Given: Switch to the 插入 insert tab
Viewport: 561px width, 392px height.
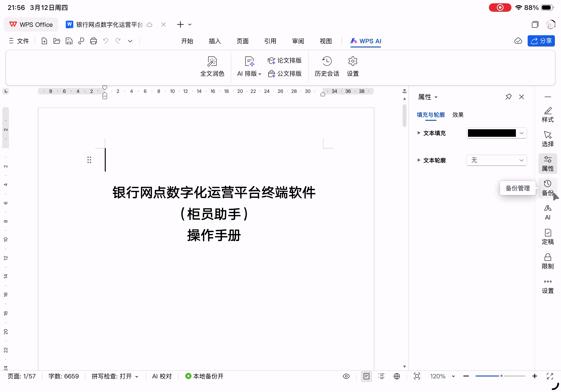Looking at the screenshot, I should coord(215,41).
